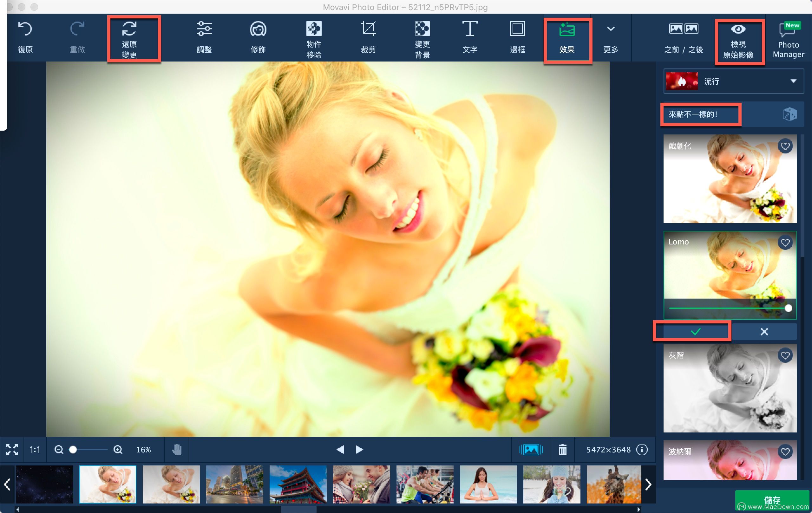Screen dimensions: 812x513
Task: Select the Chinese pagoda temple thumbnail
Action: (x=298, y=484)
